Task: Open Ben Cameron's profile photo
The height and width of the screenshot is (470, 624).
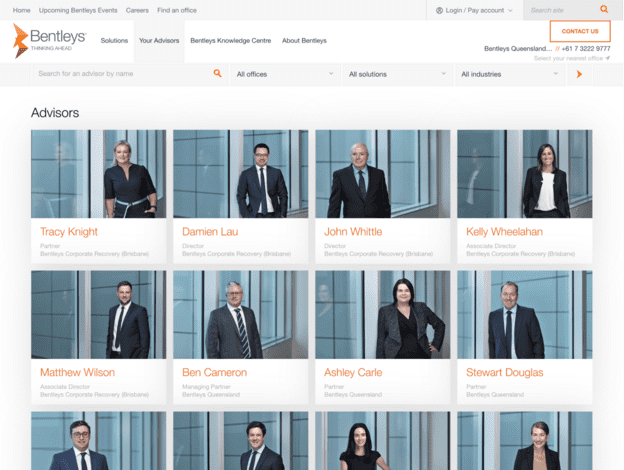Action: coord(240,314)
